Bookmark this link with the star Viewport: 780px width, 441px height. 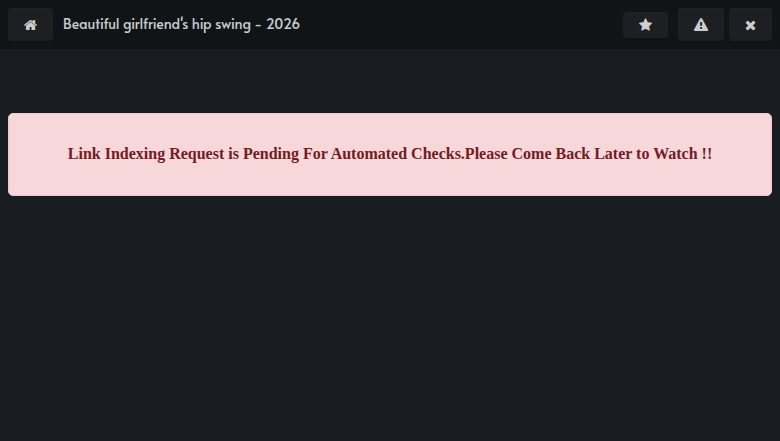pyautogui.click(x=645, y=25)
